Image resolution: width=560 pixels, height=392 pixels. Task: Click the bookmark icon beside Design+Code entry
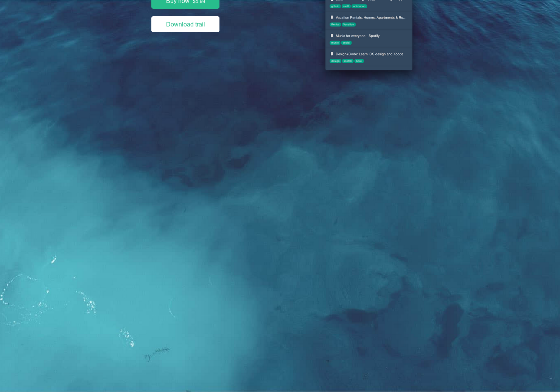click(332, 54)
